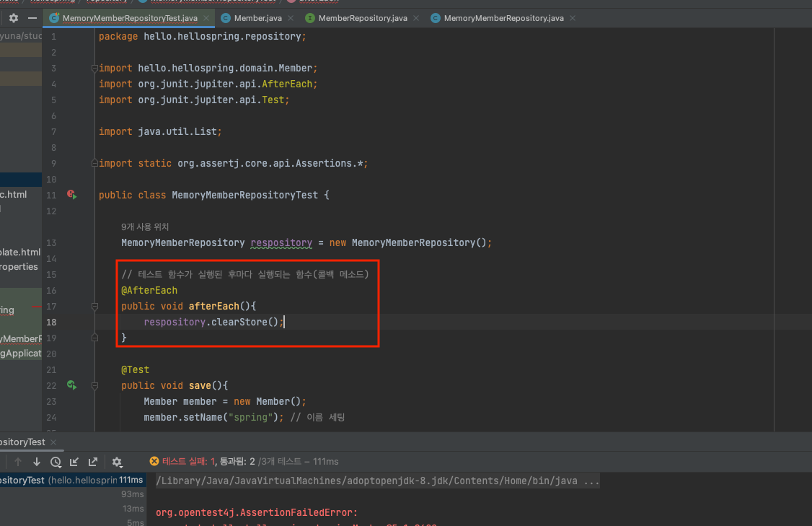Close the run panel RepositoryTest tab
This screenshot has width=812, height=526.
tap(53, 442)
